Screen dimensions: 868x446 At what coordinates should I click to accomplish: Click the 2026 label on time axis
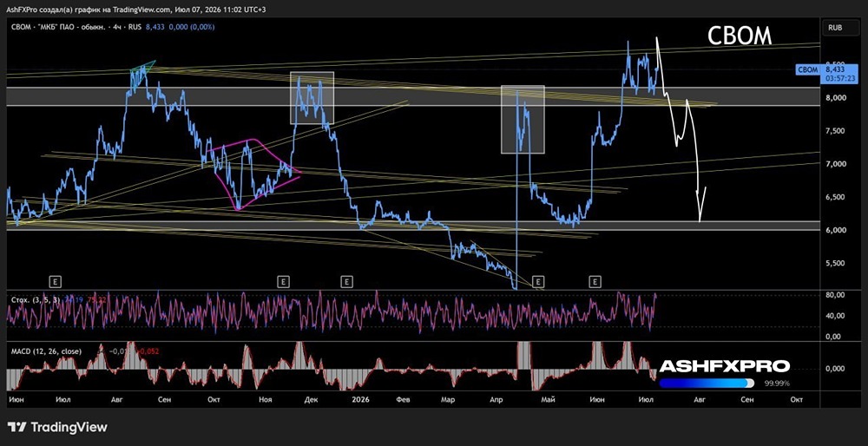[x=363, y=399]
